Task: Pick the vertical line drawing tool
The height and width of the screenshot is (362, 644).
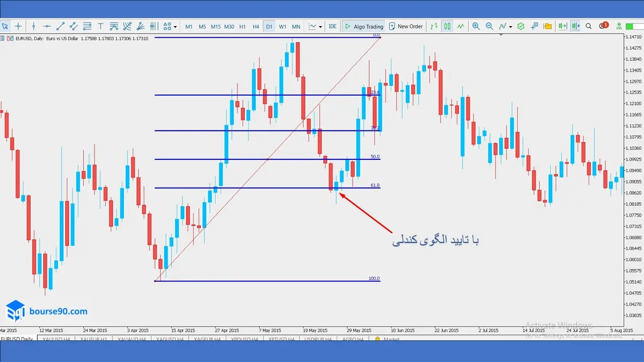Action: point(34,26)
